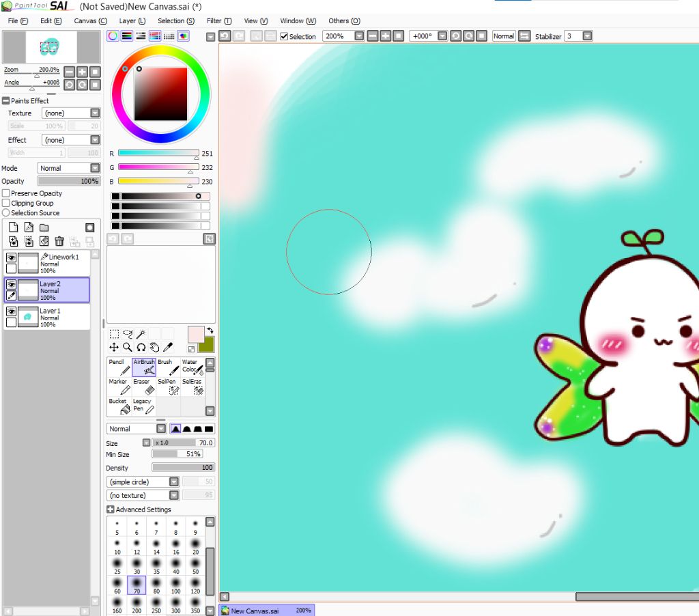Open the Edit menu
This screenshot has height=616, width=699.
(51, 21)
